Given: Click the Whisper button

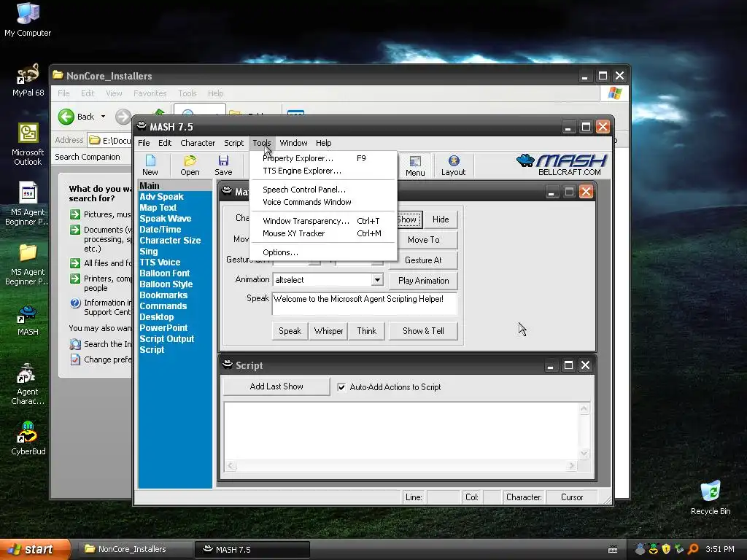Looking at the screenshot, I should click(328, 331).
